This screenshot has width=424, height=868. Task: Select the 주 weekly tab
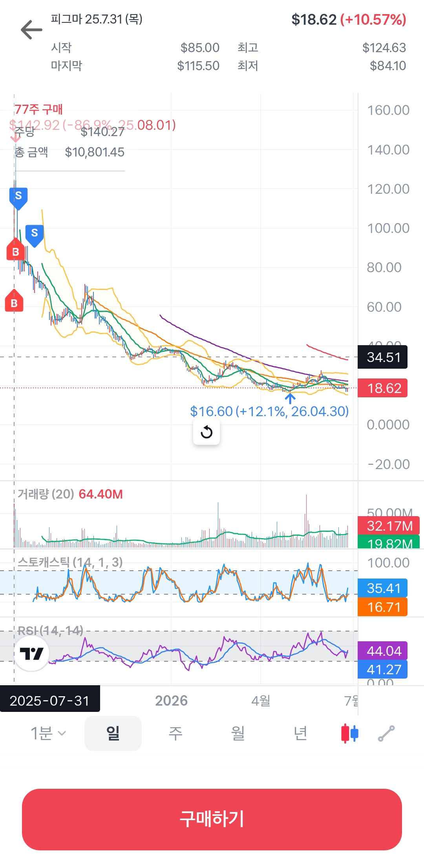[175, 733]
